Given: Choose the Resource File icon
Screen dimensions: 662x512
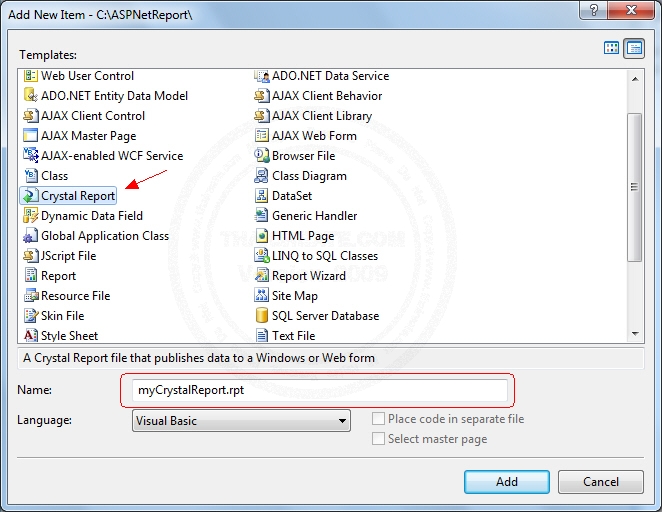Looking at the screenshot, I should [x=30, y=295].
